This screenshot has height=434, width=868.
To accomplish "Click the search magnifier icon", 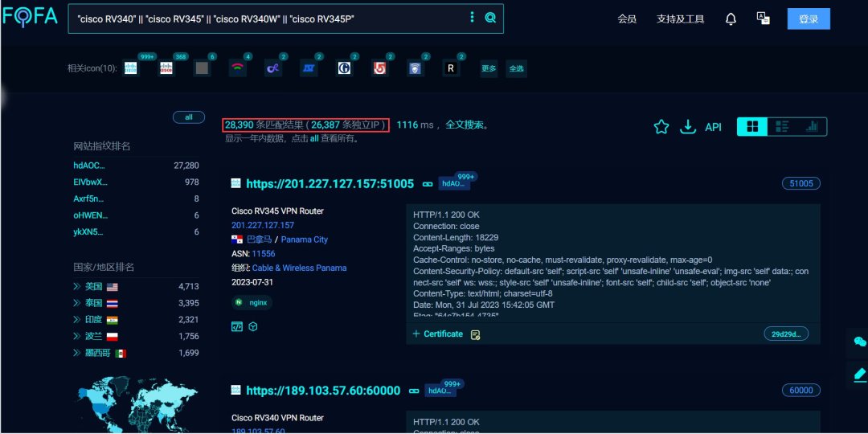I will [490, 18].
